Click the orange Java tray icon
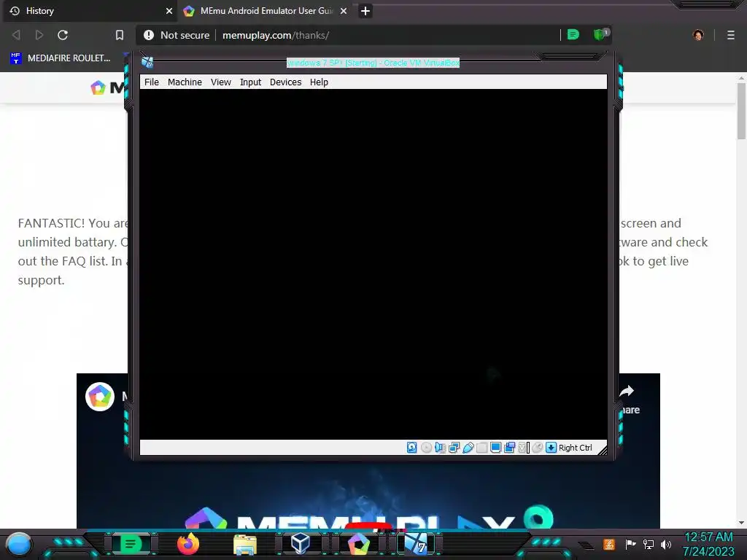This screenshot has width=747, height=560. pyautogui.click(x=609, y=544)
